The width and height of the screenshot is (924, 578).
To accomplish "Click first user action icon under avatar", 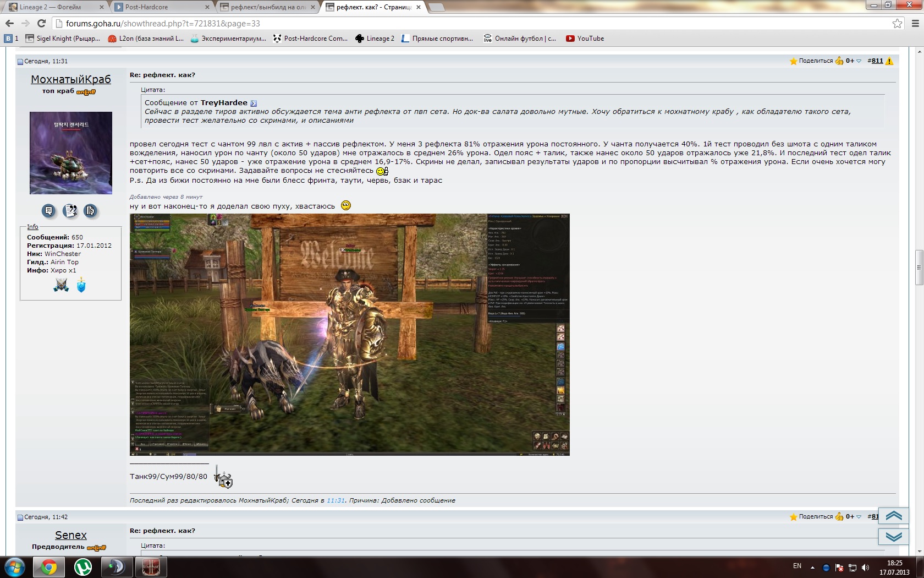I will pyautogui.click(x=48, y=210).
